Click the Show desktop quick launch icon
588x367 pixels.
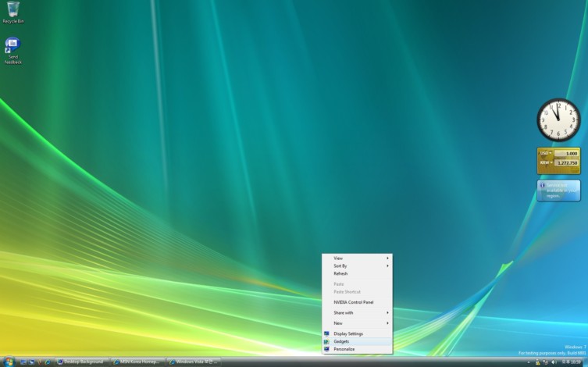point(23,362)
